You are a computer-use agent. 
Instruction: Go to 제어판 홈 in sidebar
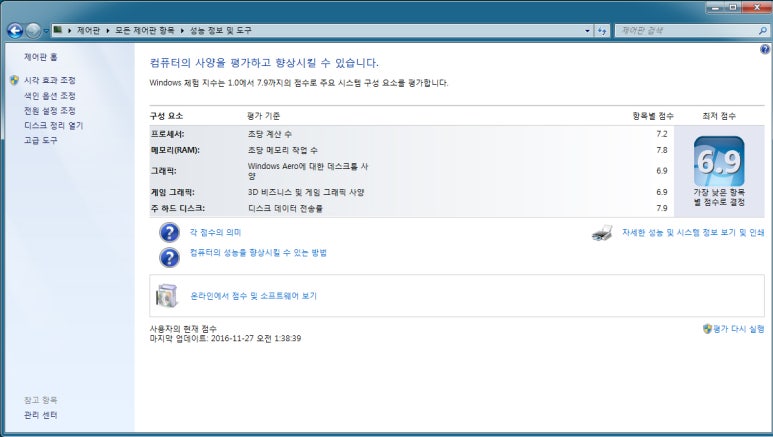[x=41, y=57]
